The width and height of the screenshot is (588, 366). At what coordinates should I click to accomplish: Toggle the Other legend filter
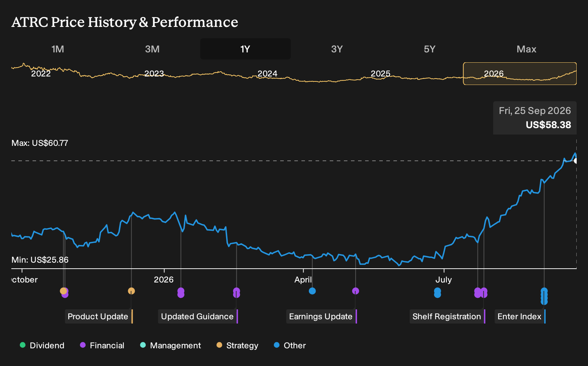pyautogui.click(x=290, y=345)
